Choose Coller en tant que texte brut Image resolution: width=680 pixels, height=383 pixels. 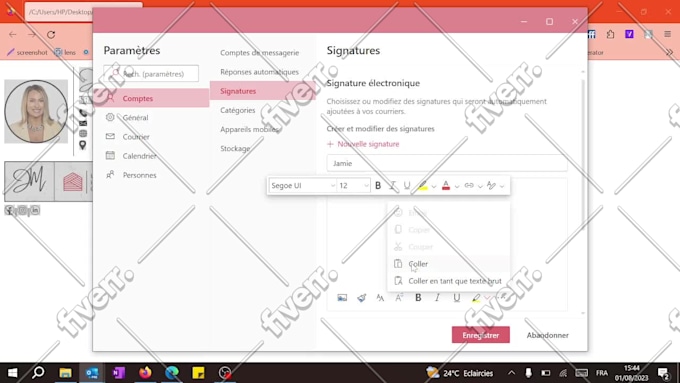pyautogui.click(x=449, y=281)
